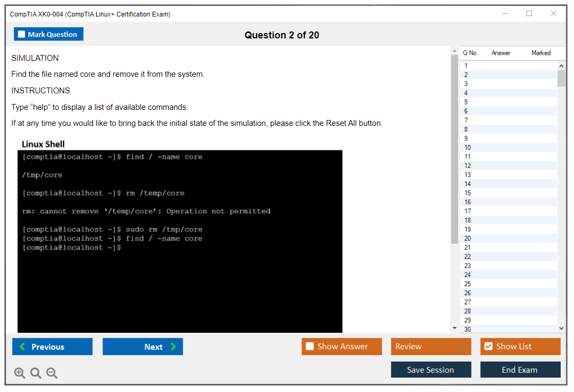Click inside the Linux Shell terminal
Viewport: 574px width, 392px height.
pos(180,288)
